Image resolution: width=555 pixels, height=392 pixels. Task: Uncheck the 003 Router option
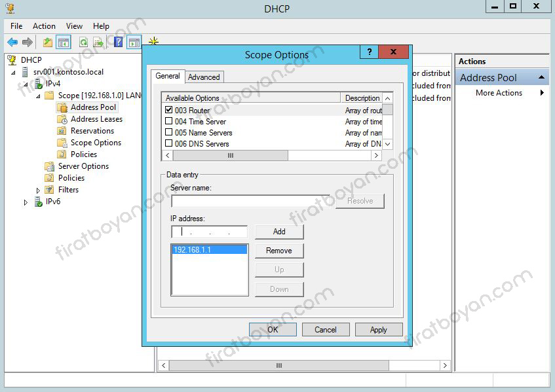pos(169,110)
